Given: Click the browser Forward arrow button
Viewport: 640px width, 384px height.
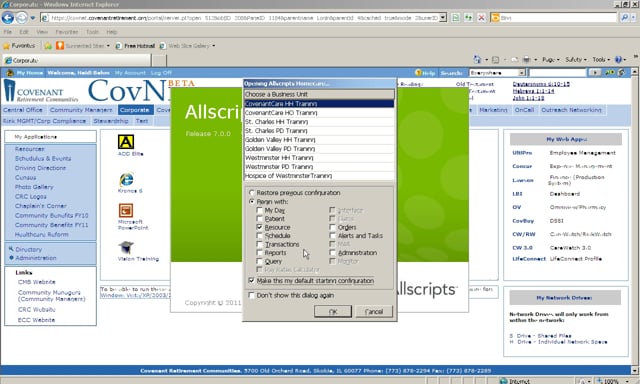Looking at the screenshot, I should coord(21,18).
